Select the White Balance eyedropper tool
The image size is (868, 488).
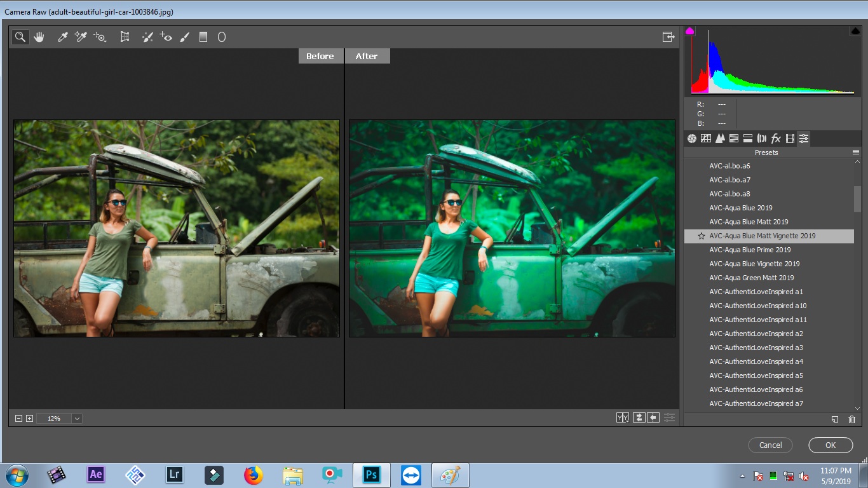[62, 37]
